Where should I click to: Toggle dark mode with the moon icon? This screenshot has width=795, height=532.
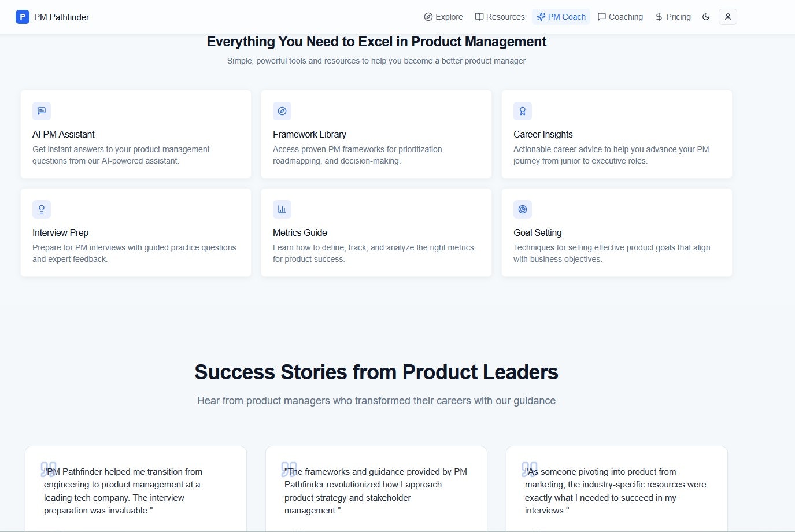pyautogui.click(x=706, y=17)
